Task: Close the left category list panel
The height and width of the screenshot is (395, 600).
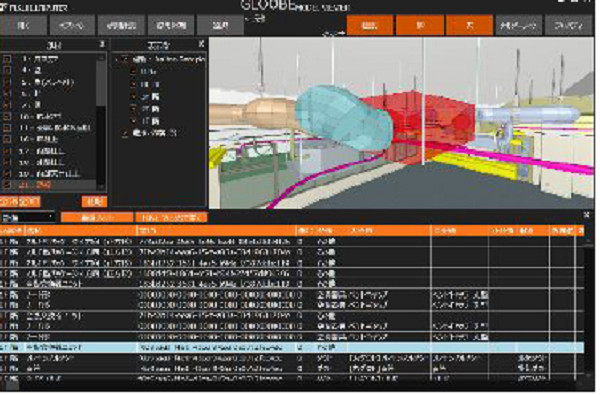Action: (x=102, y=44)
